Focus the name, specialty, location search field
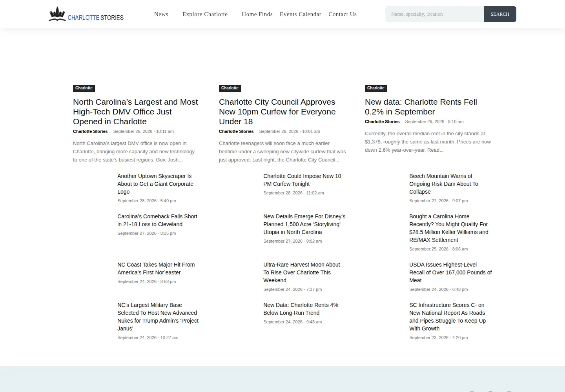Screen dimensions: 565x392 [x=434, y=14]
